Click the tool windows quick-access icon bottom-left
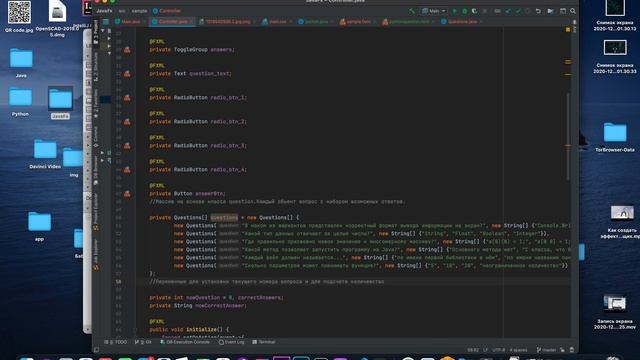The image size is (640, 360). [96, 350]
